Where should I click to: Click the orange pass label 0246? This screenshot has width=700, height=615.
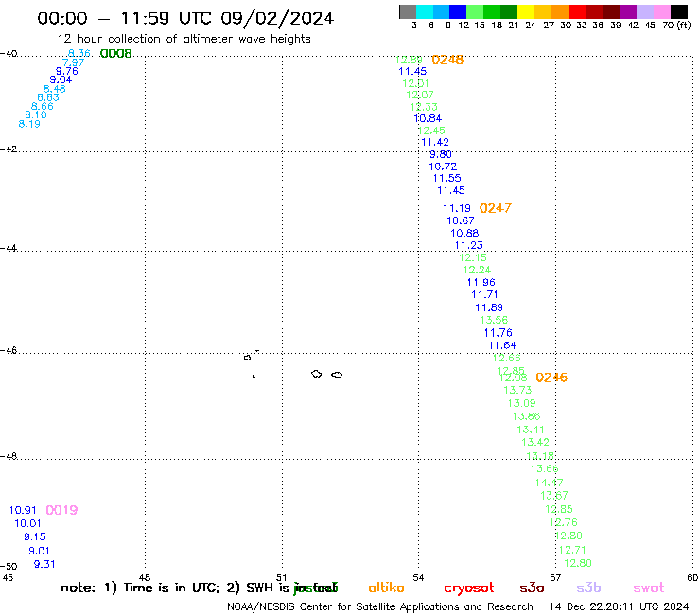tap(551, 378)
